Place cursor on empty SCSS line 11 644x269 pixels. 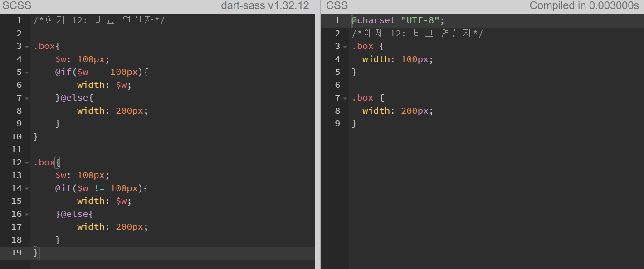pos(172,149)
